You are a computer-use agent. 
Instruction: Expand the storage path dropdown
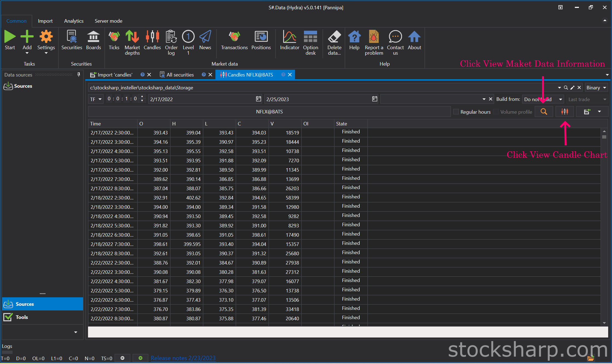coord(559,88)
